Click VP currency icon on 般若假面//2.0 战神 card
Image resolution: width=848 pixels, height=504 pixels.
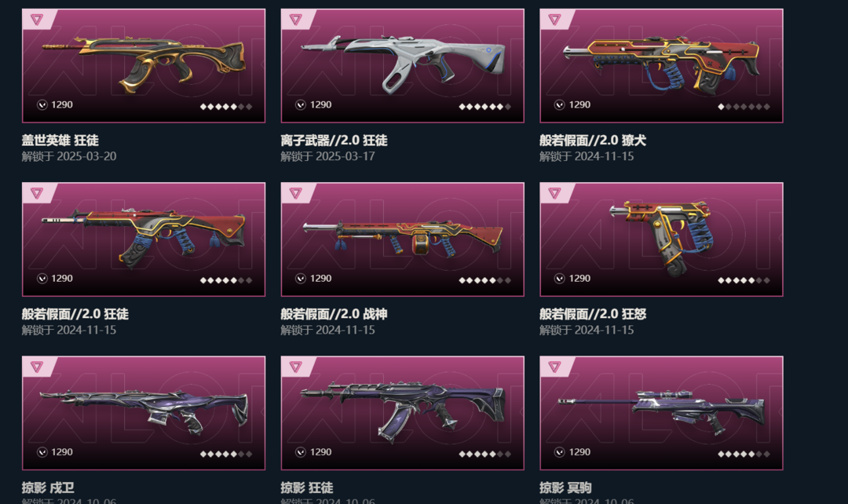click(301, 279)
